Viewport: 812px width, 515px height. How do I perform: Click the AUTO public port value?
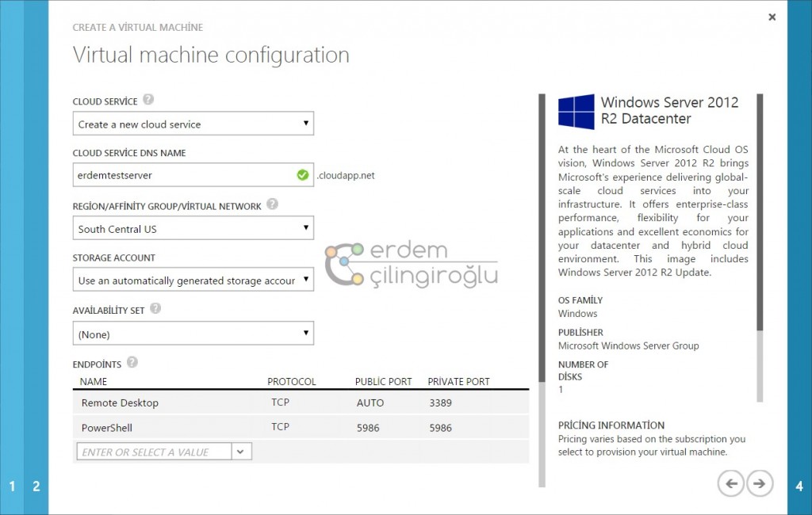tap(370, 402)
